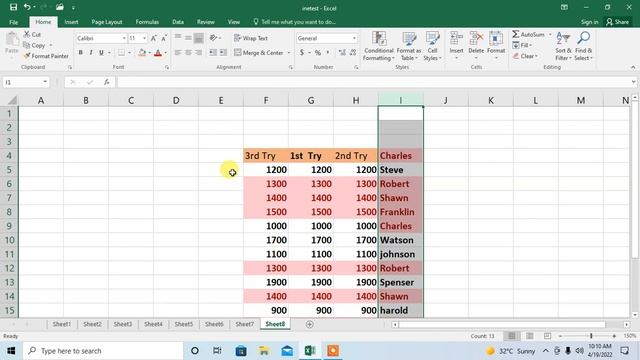Toggle Center alignment
The image size is (640, 360).
tap(188, 53)
